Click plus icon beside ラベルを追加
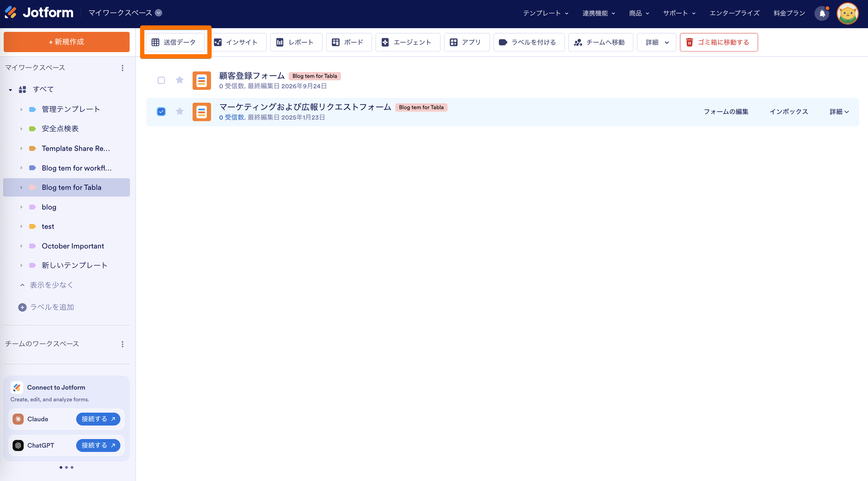 22,307
